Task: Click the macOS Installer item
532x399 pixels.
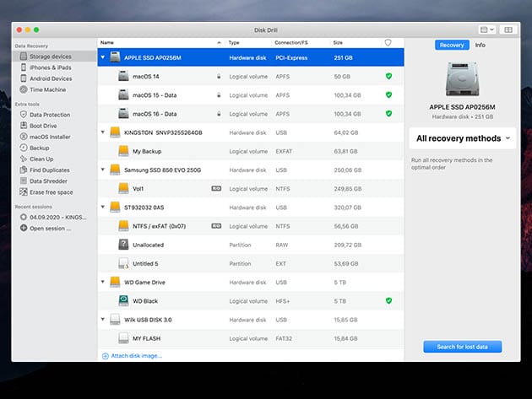Action: pos(50,137)
